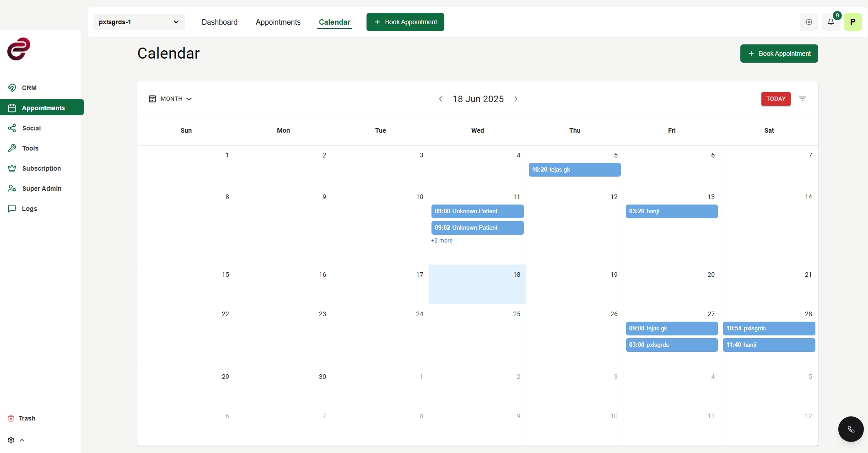Viewport: 868px width, 453px height.
Task: Open Subscription in the sidebar
Action: [42, 168]
